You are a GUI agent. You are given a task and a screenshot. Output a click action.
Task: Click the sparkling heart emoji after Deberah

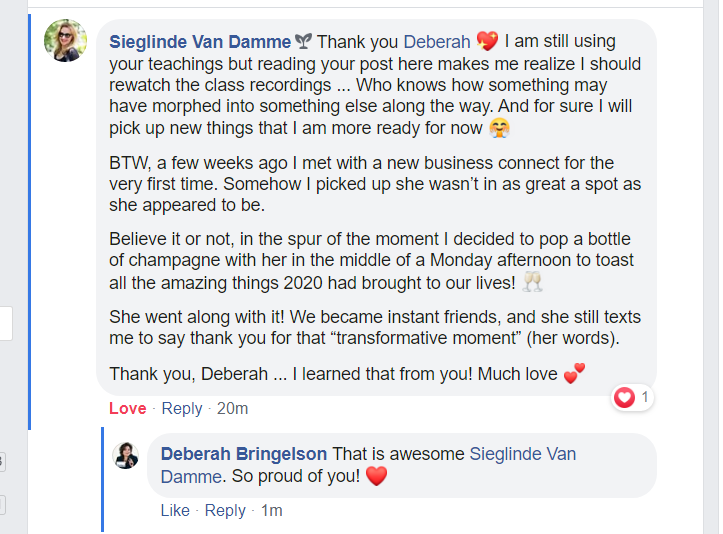point(487,42)
